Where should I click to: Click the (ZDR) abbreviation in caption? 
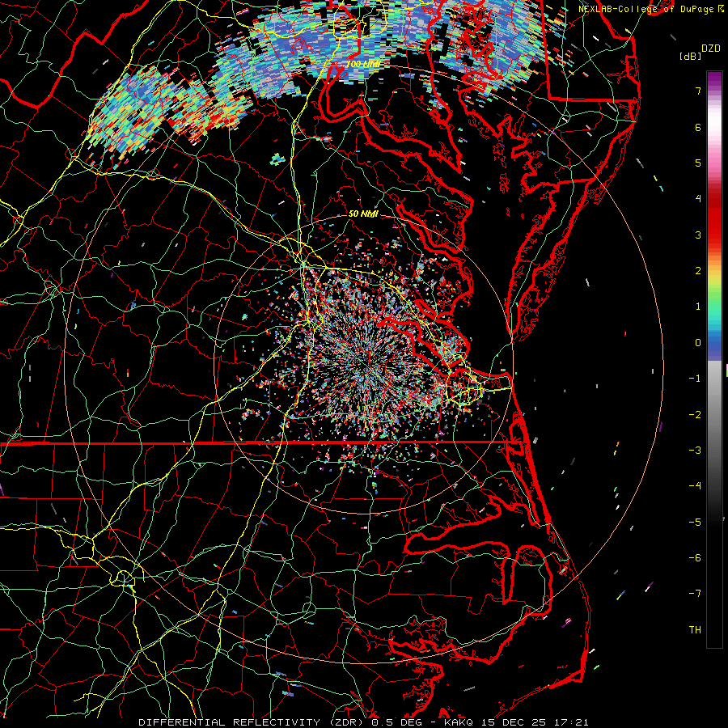346,722
